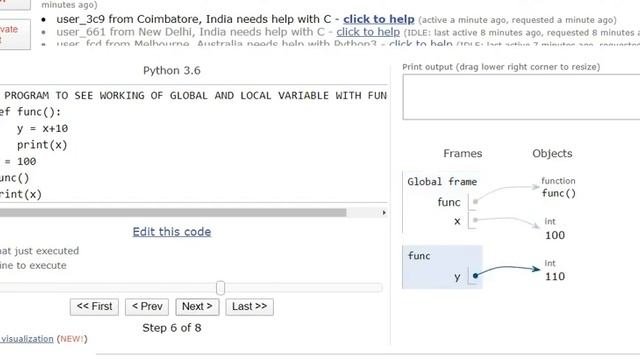Click the Next > step button

coord(197,307)
